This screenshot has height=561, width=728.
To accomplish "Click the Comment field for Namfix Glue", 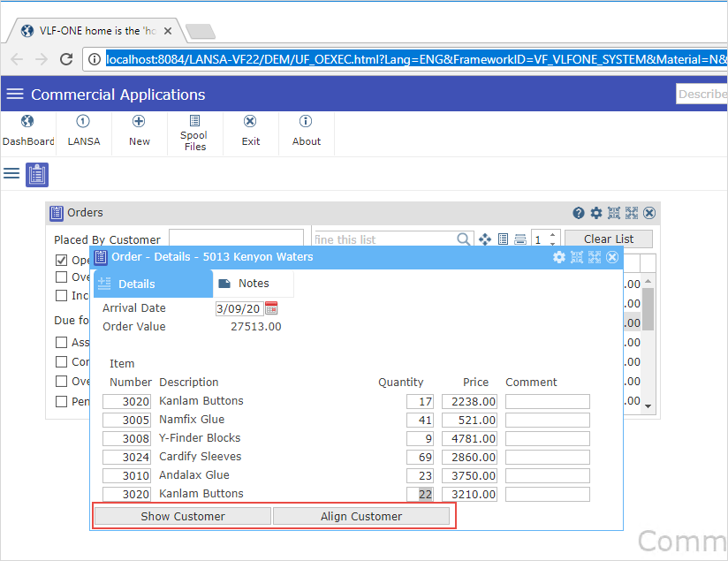I will coord(547,420).
